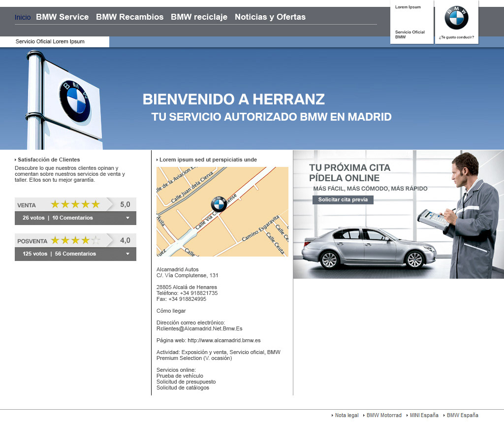Click the POSVENTA four-star rating
The width and height of the screenshot is (504, 422).
click(75, 240)
